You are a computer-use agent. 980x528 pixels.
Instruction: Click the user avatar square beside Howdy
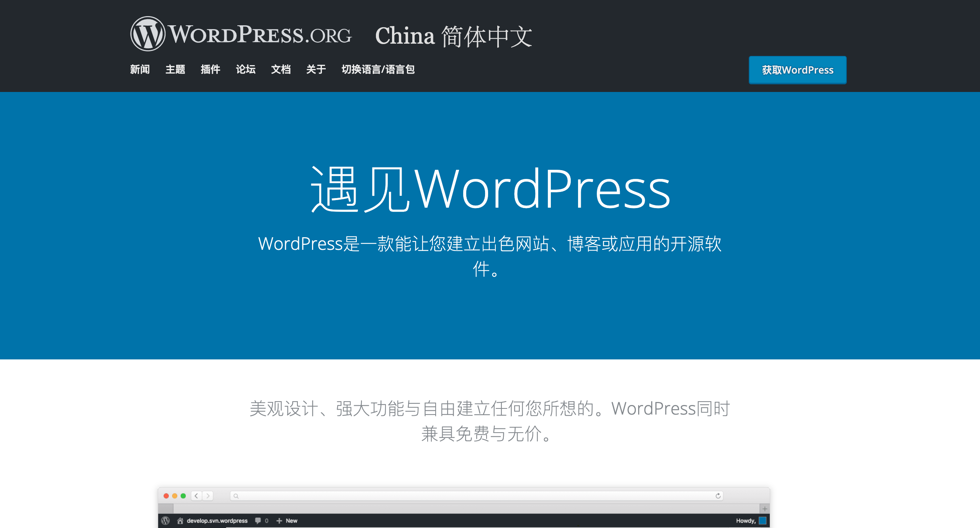click(x=763, y=521)
